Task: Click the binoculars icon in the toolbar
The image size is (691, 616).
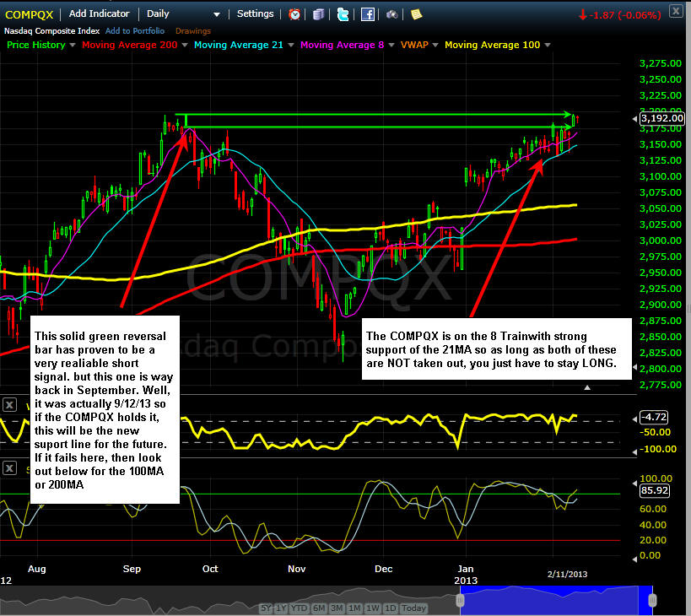Action: tap(391, 14)
